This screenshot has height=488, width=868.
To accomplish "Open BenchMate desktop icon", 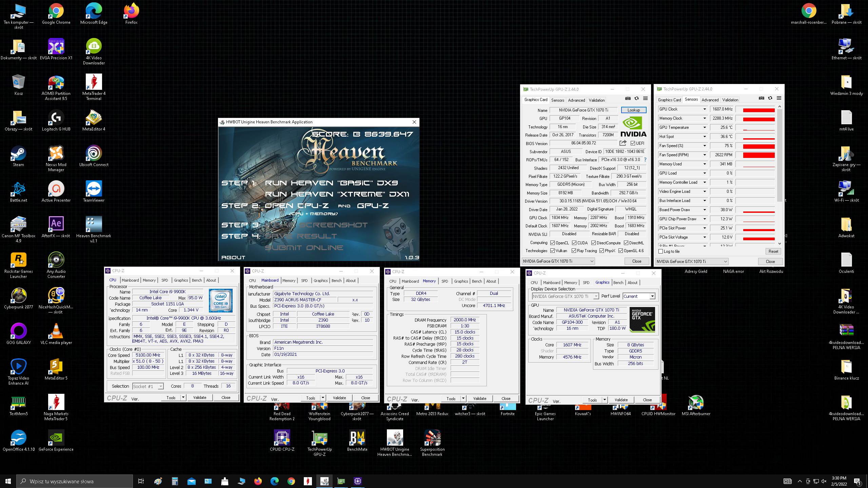I will click(357, 441).
